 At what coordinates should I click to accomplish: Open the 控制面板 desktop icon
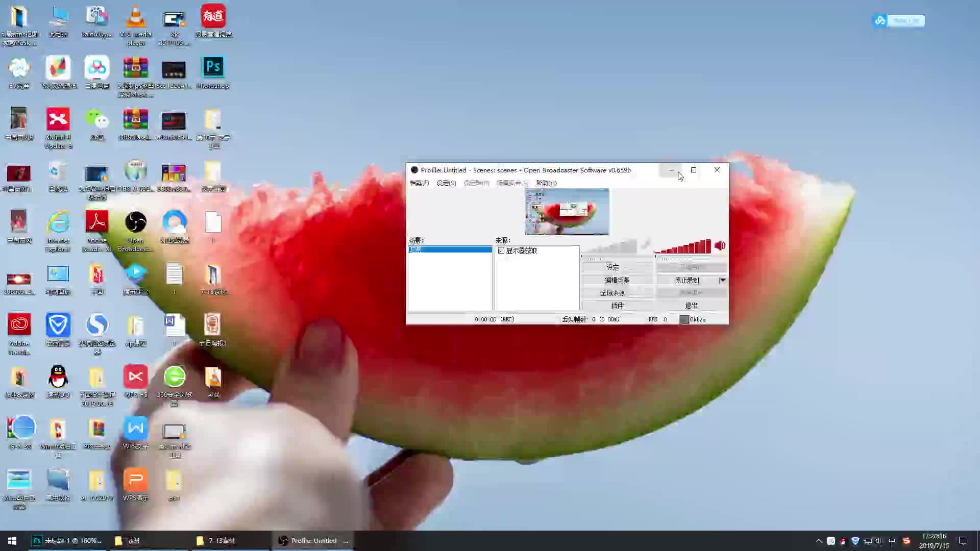coord(58,280)
